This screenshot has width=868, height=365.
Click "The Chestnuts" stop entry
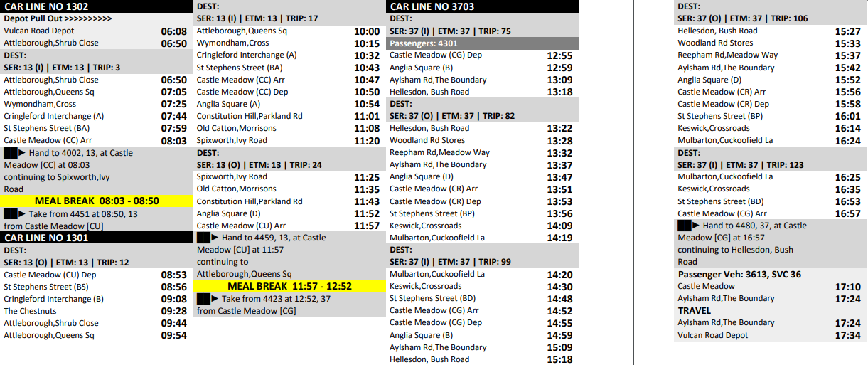30,311
